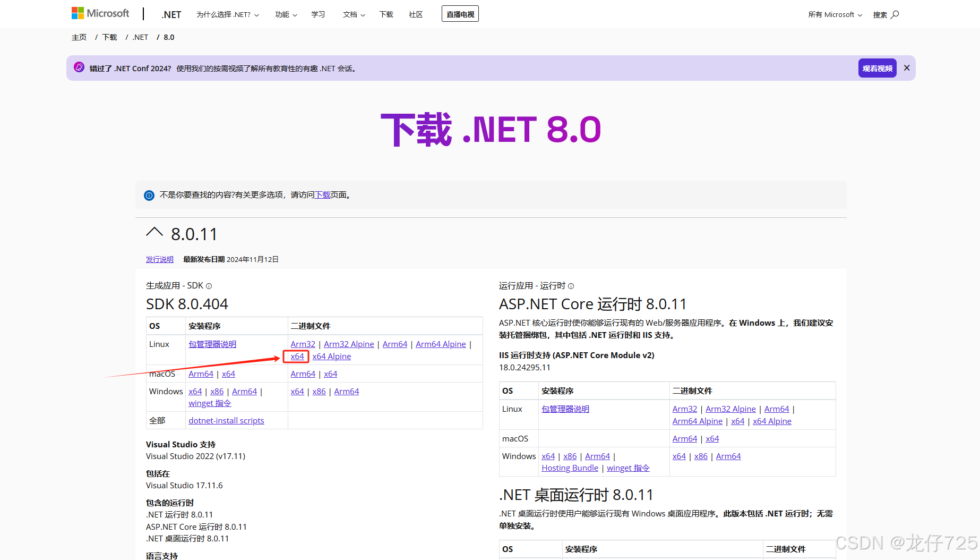Click the search magnifier icon
Viewport: 980px width, 560px height.
pyautogui.click(x=895, y=14)
